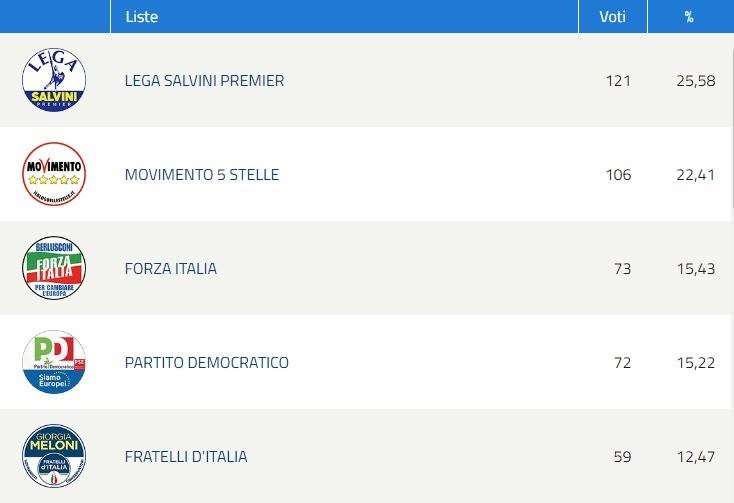The width and height of the screenshot is (734, 503).
Task: Click the Forza Italia Berlusconi logo
Action: 54,268
